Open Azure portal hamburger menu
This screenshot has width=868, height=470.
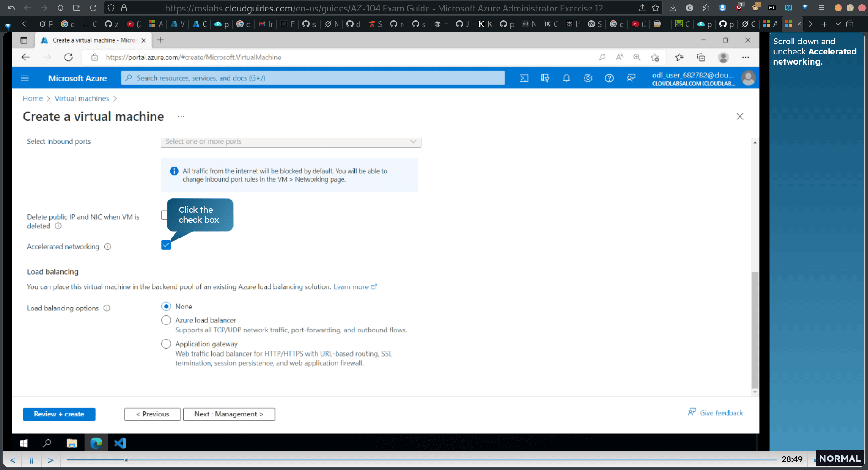click(25, 78)
